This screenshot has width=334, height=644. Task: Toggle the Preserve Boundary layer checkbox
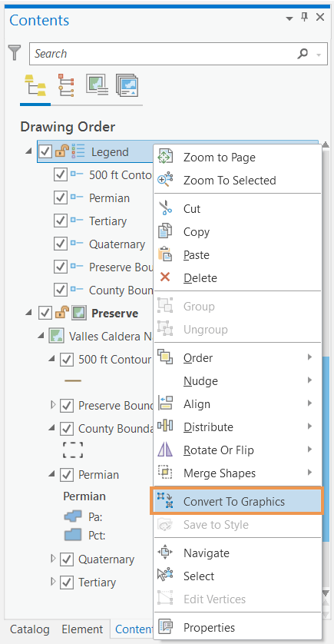67,406
